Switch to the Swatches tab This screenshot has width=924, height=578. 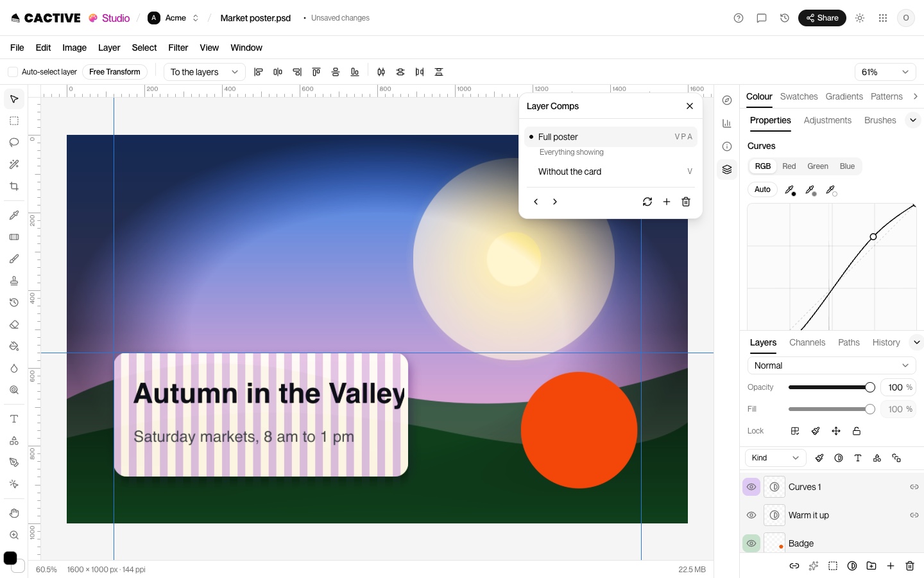(799, 96)
